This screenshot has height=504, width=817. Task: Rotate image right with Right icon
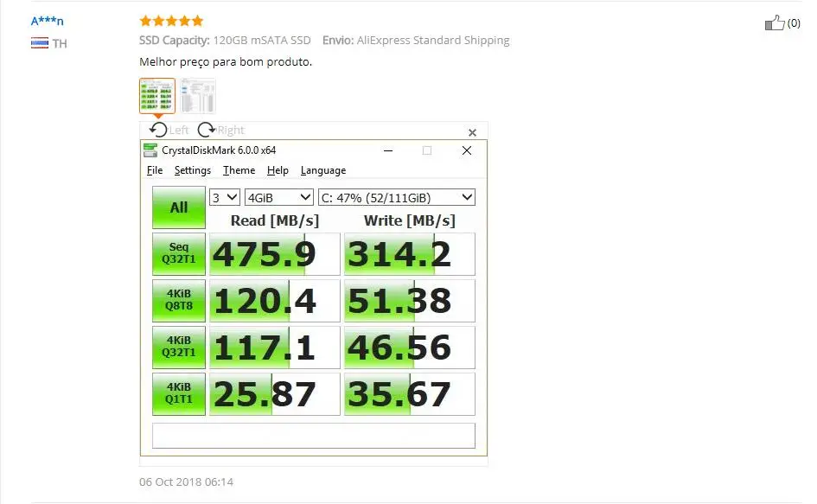coord(207,130)
